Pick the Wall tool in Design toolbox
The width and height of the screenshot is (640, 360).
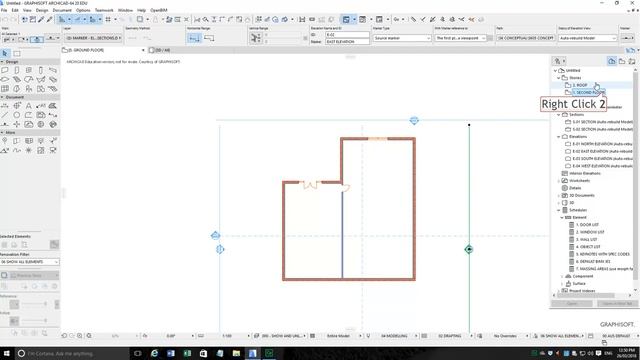click(5, 70)
